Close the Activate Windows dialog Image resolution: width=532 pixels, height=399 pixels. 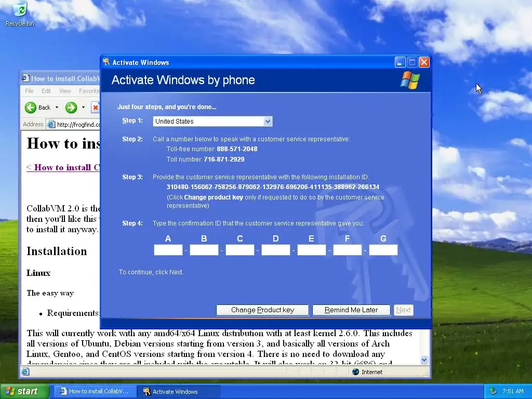(424, 62)
